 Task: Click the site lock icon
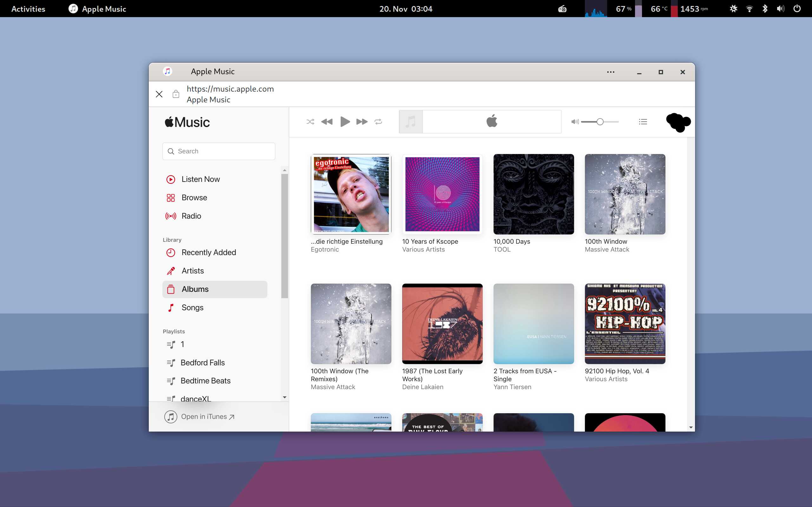[176, 94]
